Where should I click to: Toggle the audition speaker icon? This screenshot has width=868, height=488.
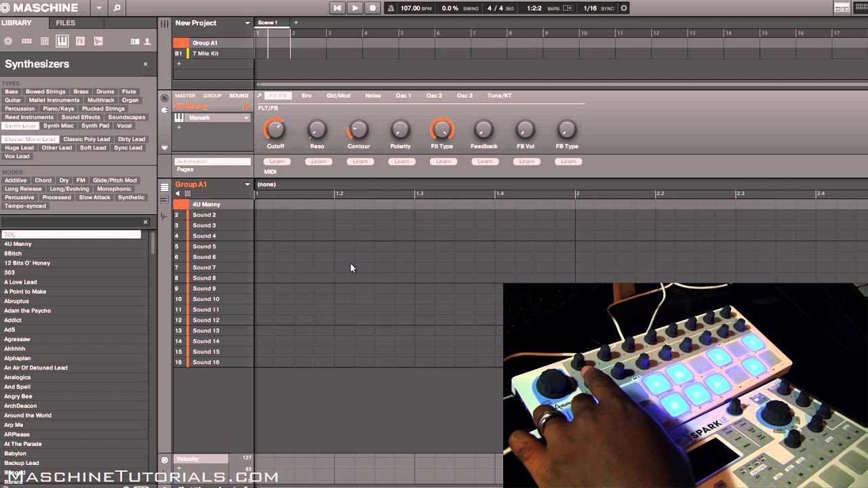tap(178, 194)
